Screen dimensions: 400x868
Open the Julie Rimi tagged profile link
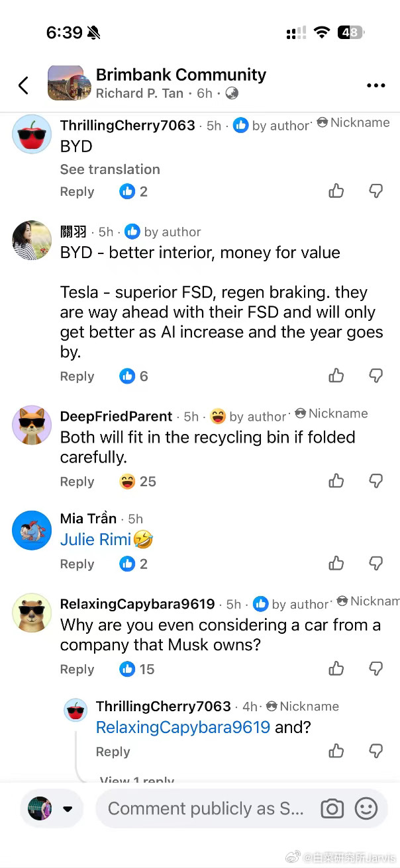point(95,539)
